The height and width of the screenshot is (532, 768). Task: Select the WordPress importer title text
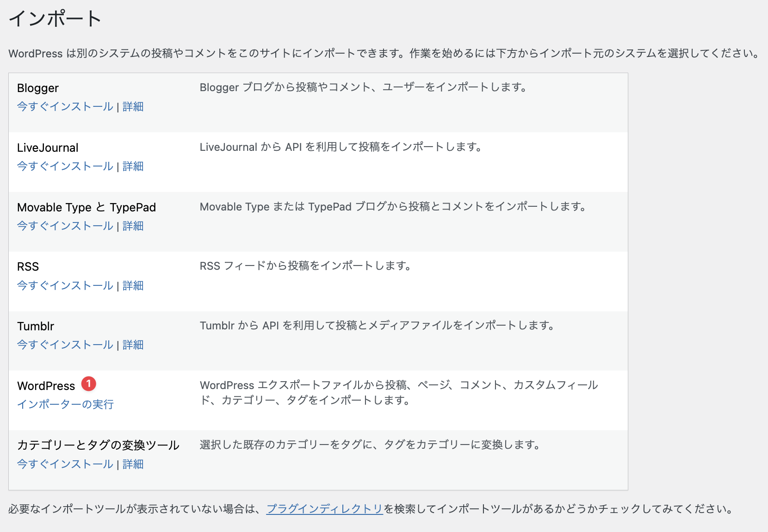pos(46,386)
